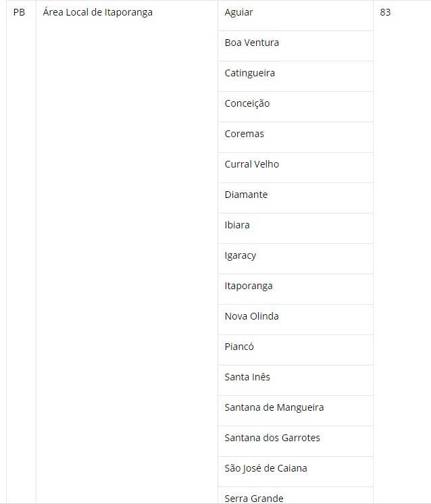Select the Área Local de Itaporanga cell

click(x=97, y=12)
